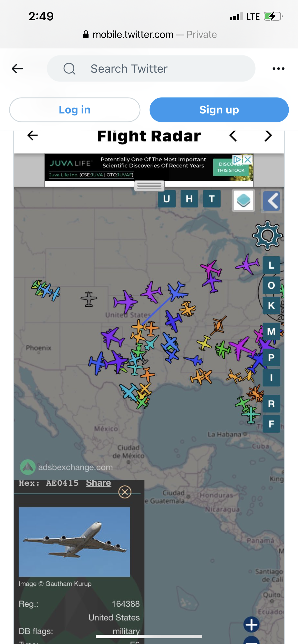Select the registration number 164388

[x=125, y=604]
